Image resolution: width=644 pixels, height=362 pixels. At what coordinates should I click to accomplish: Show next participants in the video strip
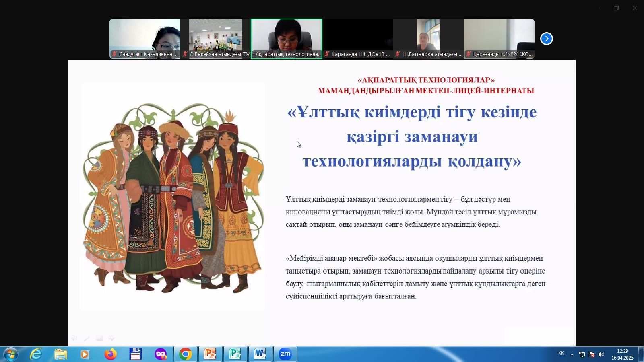pyautogui.click(x=546, y=39)
